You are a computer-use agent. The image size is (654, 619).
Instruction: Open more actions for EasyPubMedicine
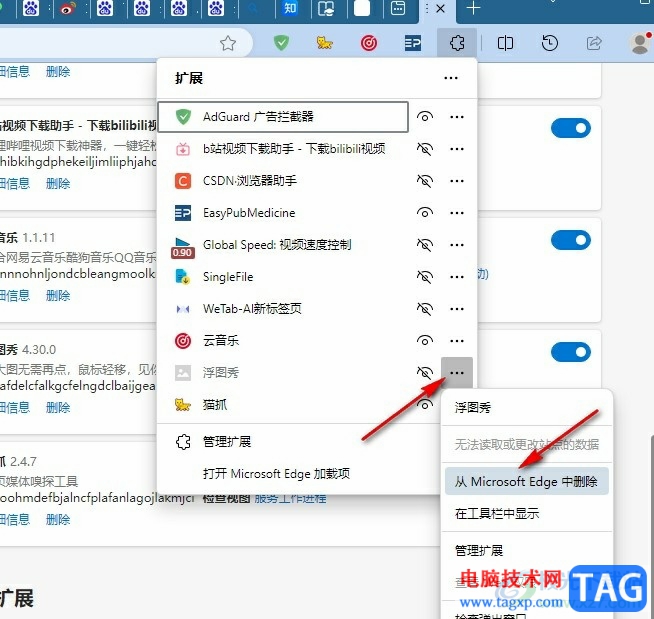click(457, 213)
